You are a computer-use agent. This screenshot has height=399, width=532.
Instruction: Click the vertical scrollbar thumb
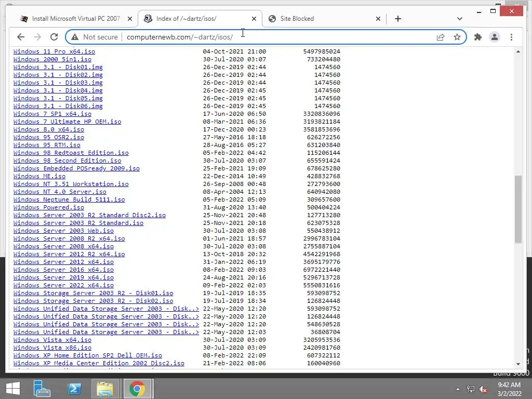(x=518, y=209)
